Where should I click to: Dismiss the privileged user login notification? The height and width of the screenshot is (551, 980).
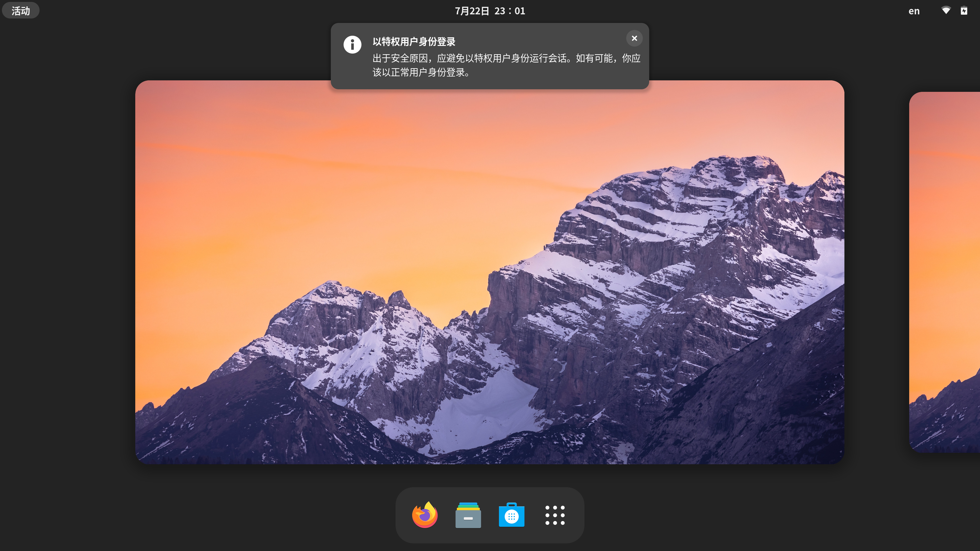coord(634,38)
